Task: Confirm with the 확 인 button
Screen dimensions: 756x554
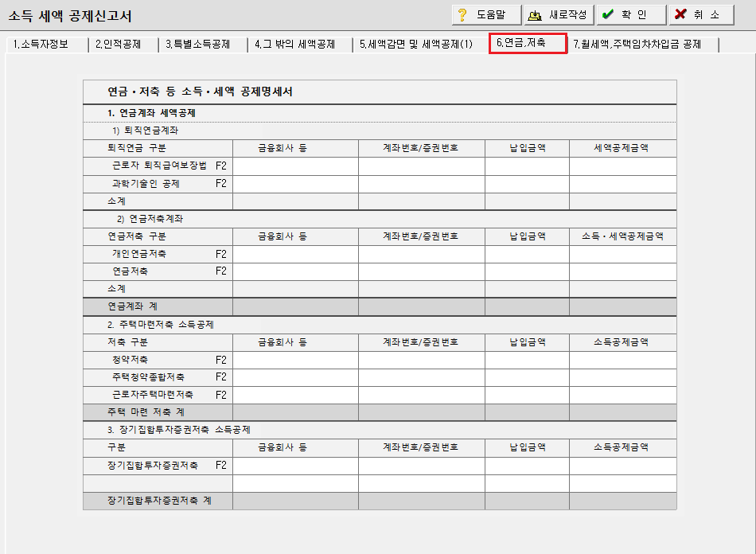Action: click(x=631, y=15)
